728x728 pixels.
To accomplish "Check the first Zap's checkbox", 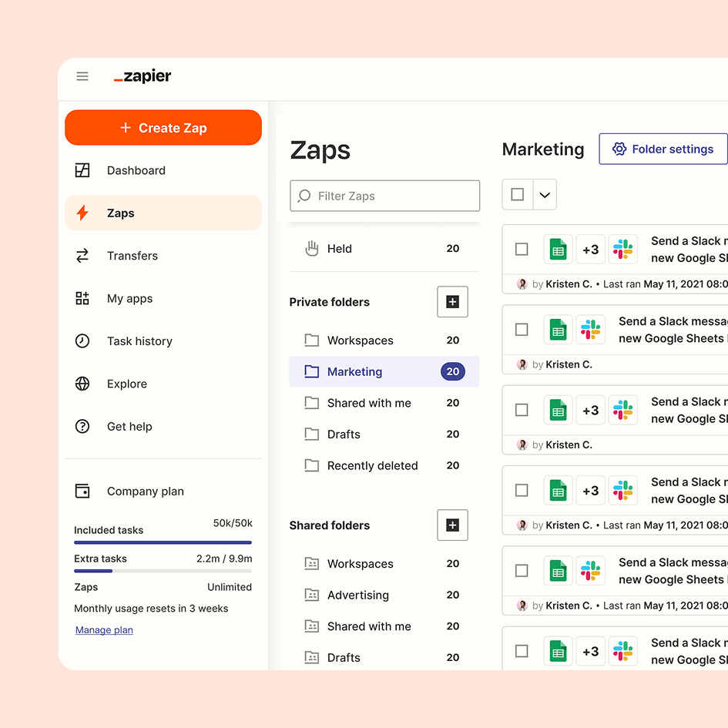I will [522, 250].
